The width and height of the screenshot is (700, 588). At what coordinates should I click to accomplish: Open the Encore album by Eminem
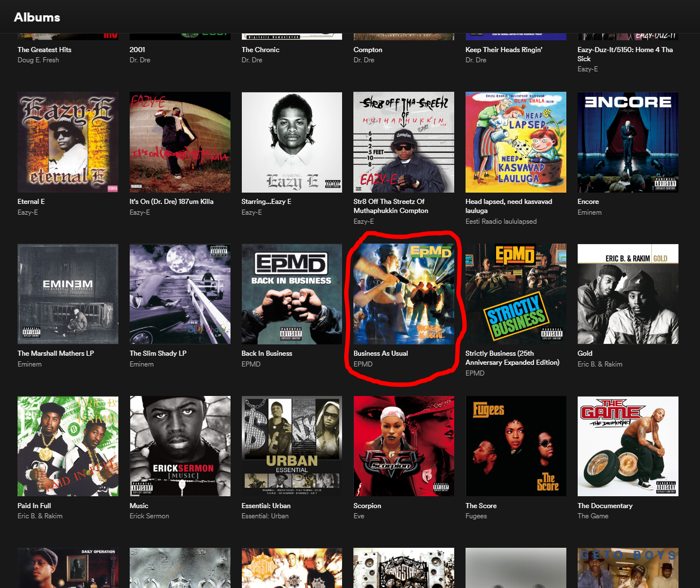click(628, 142)
